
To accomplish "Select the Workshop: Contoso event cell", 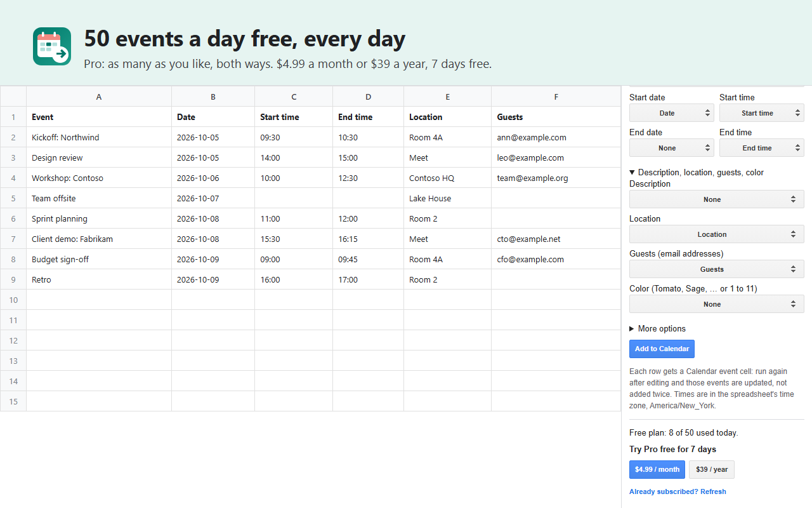I will click(99, 178).
